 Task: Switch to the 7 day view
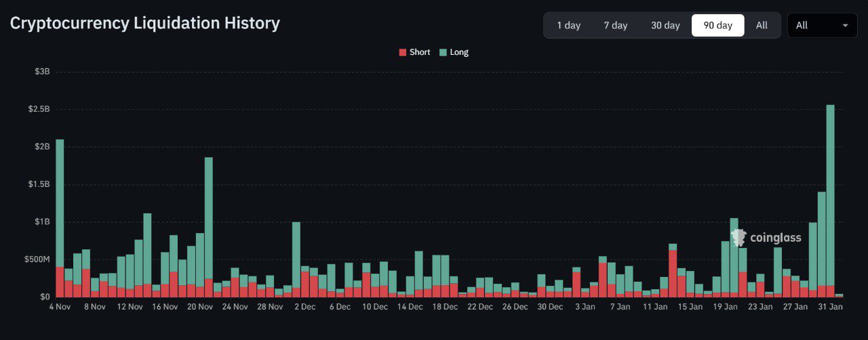click(x=615, y=25)
